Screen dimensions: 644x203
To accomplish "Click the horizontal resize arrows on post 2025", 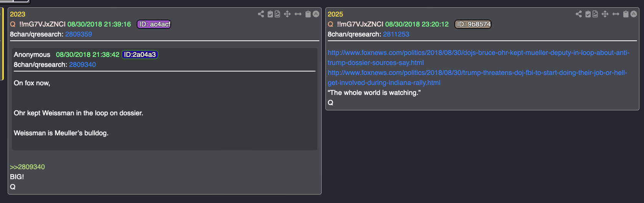I will pyautogui.click(x=616, y=14).
